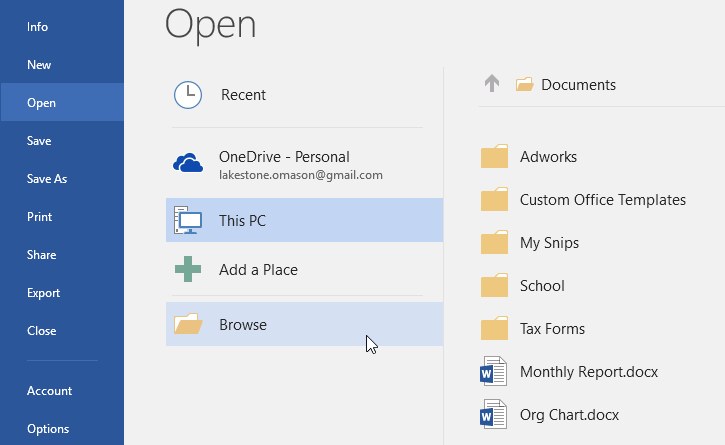Open Word Options from the sidebar
The image size is (725, 445).
[48, 429]
